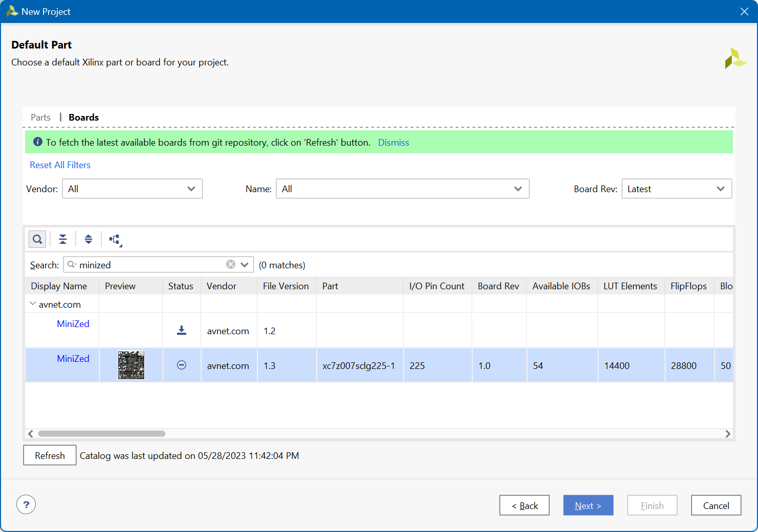Cancel the New Project wizard
This screenshot has height=532, width=758.
pyautogui.click(x=716, y=505)
